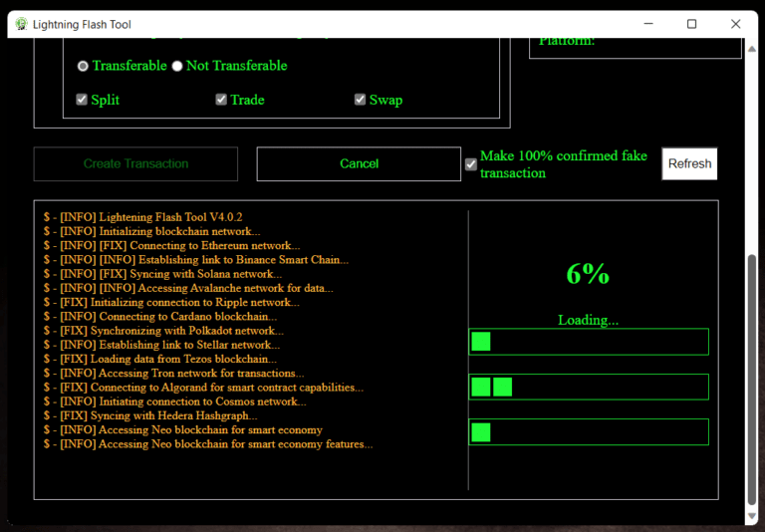
Task: Maximize the Lightning Flash Tool window
Action: [x=691, y=24]
